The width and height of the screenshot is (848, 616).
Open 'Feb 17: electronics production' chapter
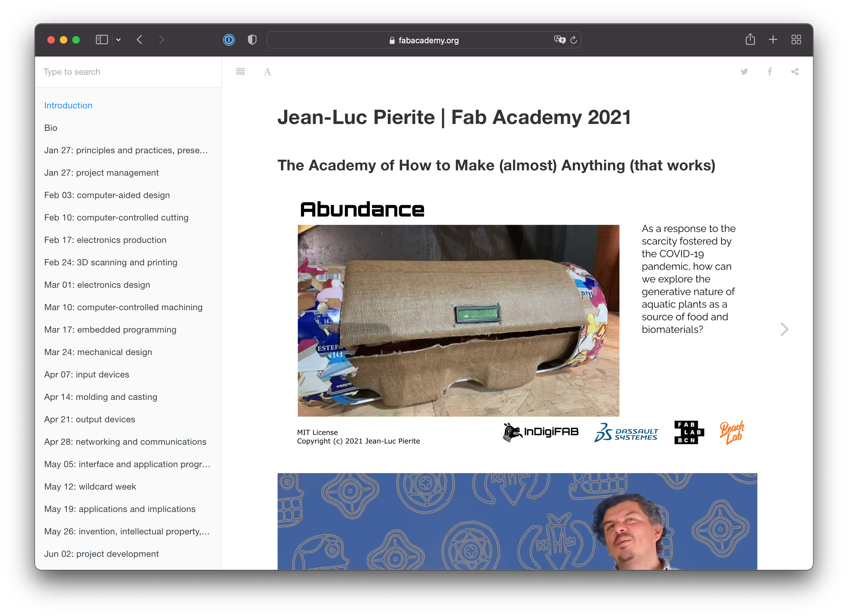pos(105,240)
